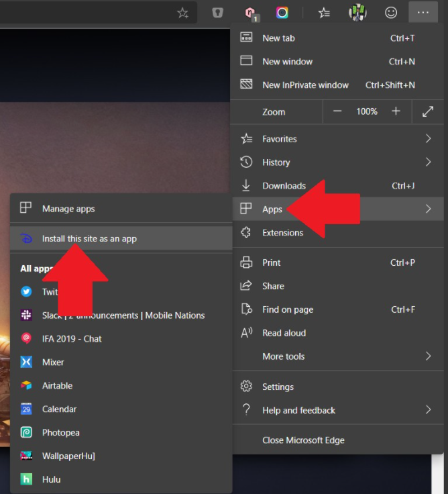Open the Bitwarden shield extension icon
The image size is (448, 494).
[x=217, y=13]
